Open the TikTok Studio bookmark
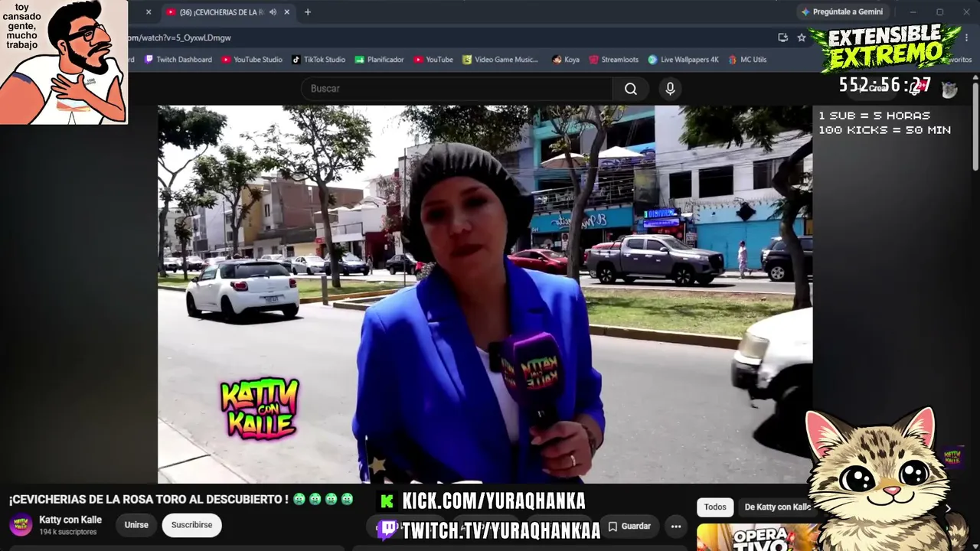The image size is (980, 551). (x=318, y=60)
